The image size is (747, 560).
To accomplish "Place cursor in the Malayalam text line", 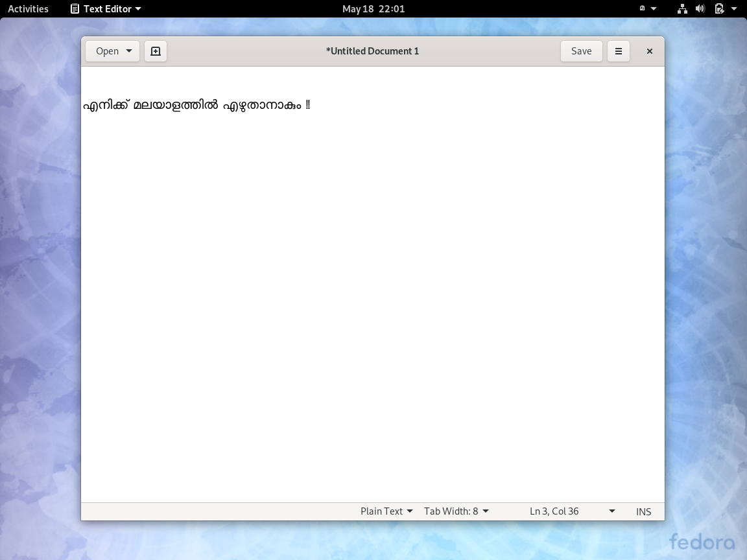I will (196, 105).
